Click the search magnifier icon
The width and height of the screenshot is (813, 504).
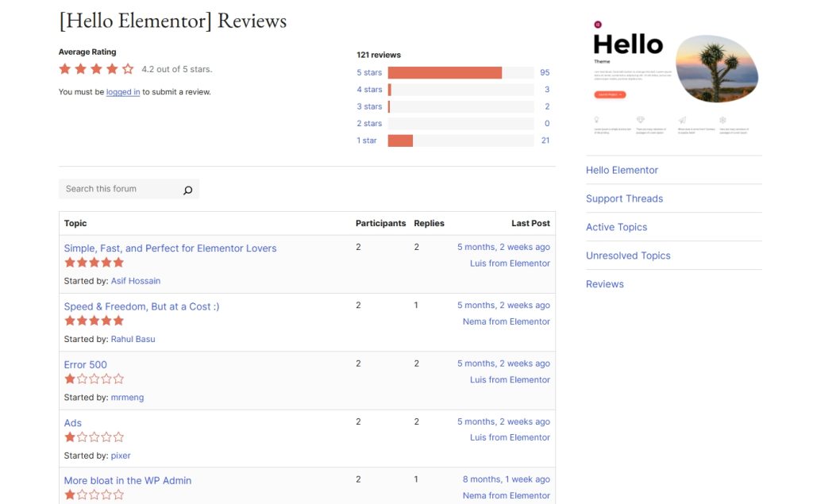pyautogui.click(x=187, y=190)
